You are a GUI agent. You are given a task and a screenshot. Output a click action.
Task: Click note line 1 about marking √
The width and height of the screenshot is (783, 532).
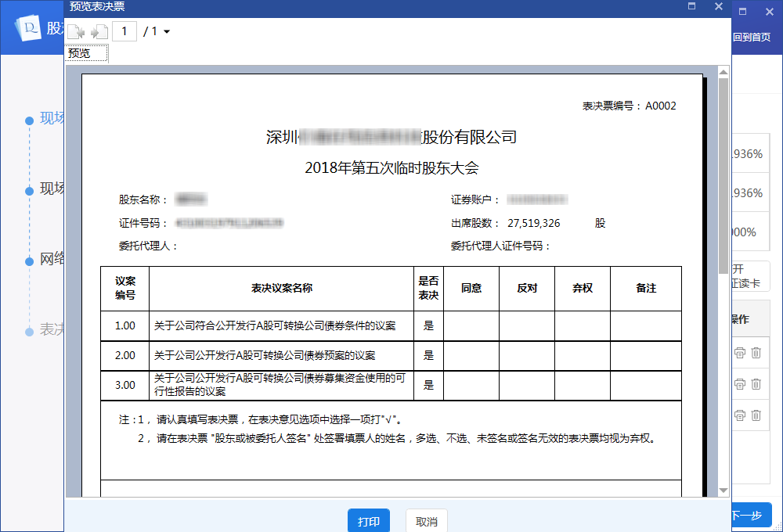pyautogui.click(x=262, y=419)
